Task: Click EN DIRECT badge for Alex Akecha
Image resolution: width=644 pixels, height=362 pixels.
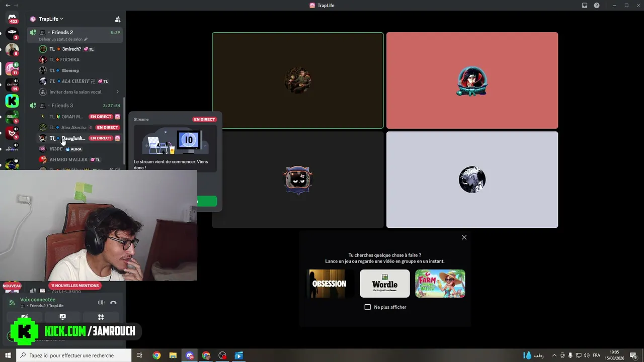Action: [x=108, y=127]
